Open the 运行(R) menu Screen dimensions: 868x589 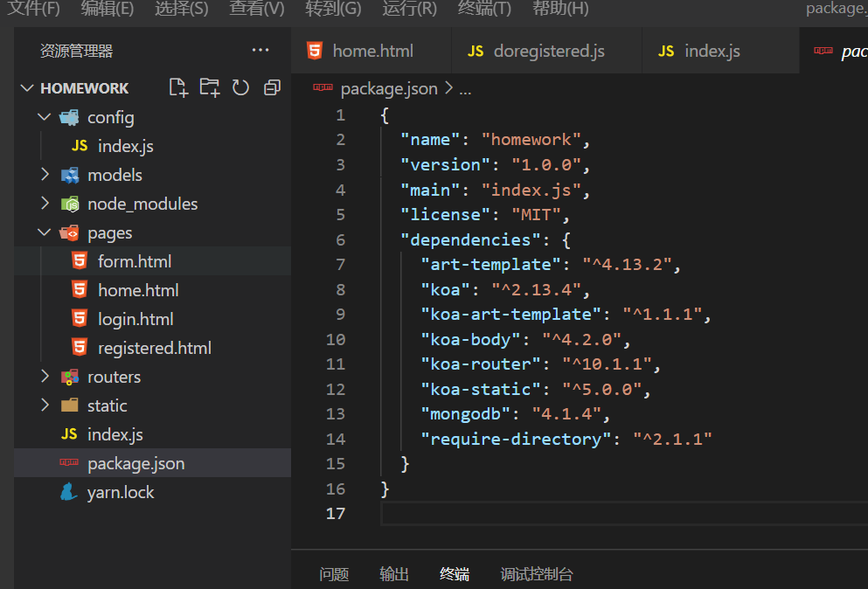pos(410,9)
